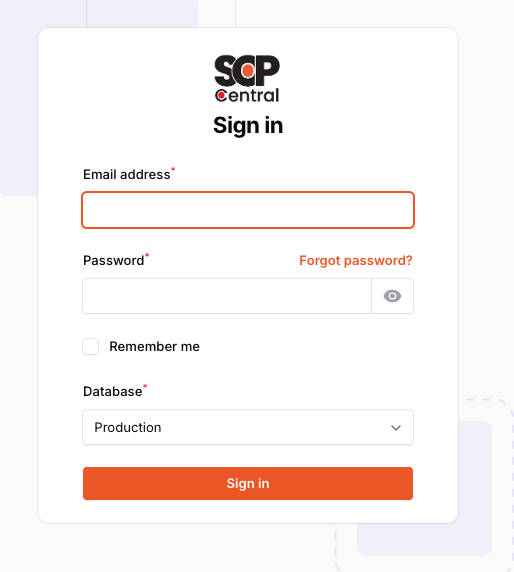Click the SCP Central logo
This screenshot has width=514, height=572.
(247, 78)
